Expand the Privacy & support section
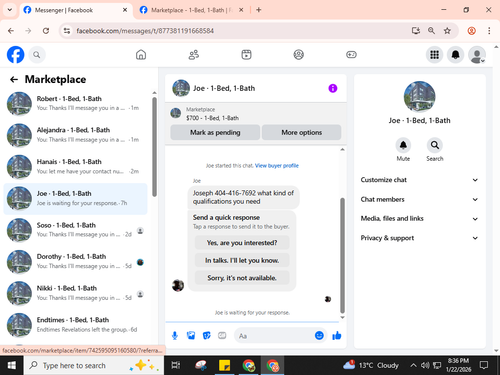 point(419,238)
